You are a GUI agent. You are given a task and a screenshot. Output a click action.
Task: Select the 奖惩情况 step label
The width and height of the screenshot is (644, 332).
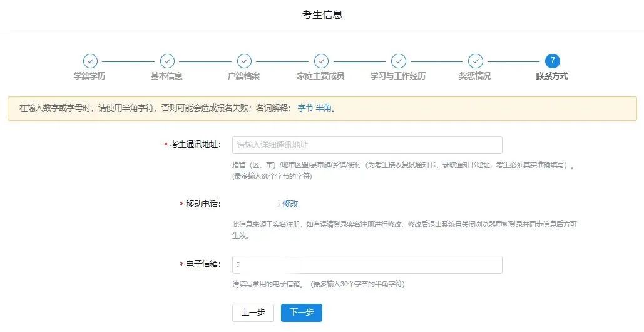475,76
